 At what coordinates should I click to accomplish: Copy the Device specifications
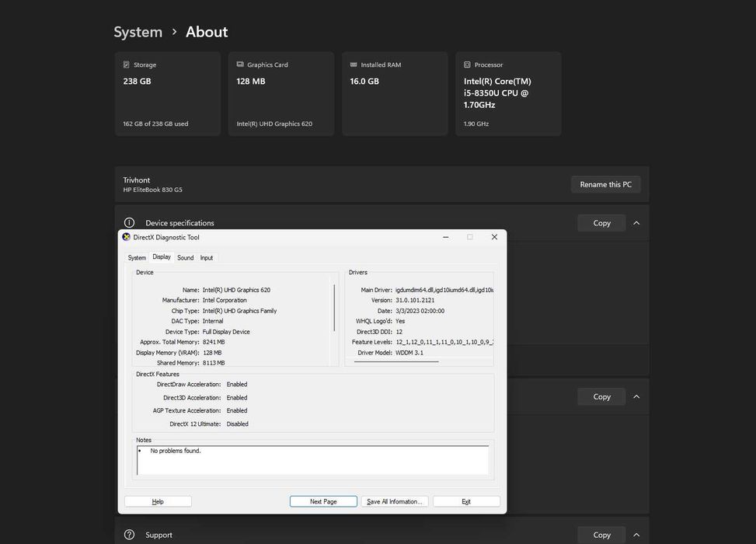[601, 223]
